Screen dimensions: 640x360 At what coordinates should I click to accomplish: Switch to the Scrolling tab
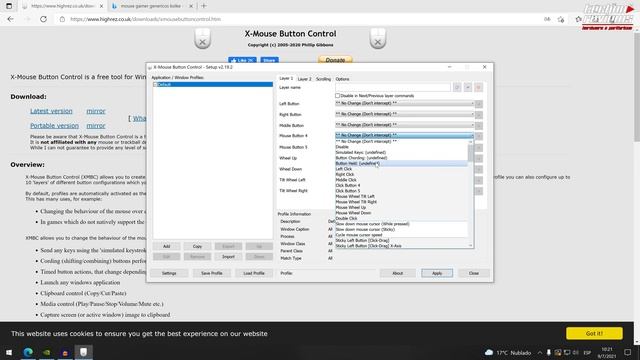(x=323, y=79)
